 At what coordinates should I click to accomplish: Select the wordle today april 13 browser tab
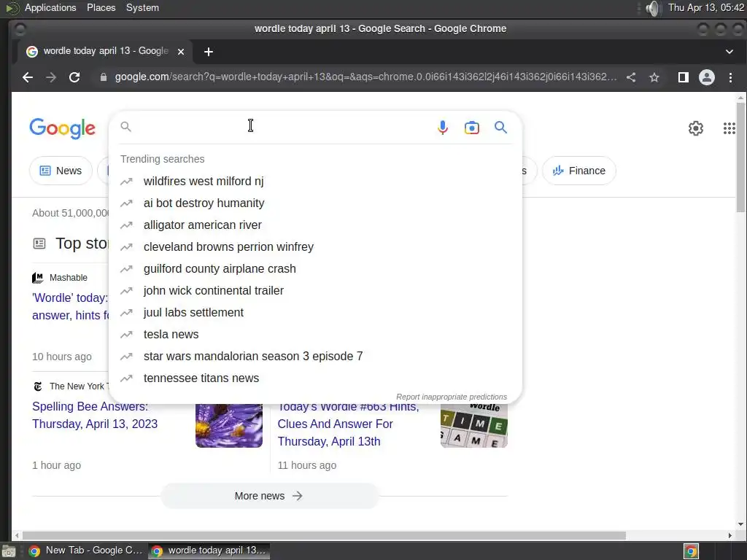(105, 51)
